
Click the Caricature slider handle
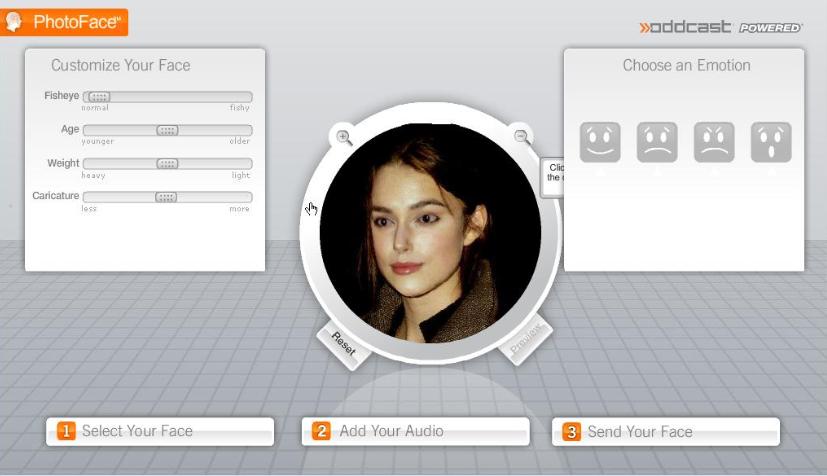(x=166, y=197)
